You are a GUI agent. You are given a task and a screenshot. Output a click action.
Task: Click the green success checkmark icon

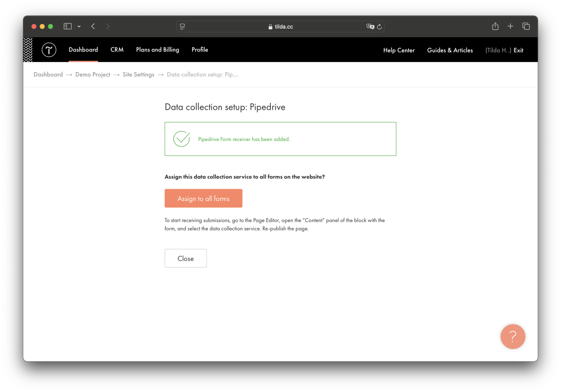(x=182, y=139)
